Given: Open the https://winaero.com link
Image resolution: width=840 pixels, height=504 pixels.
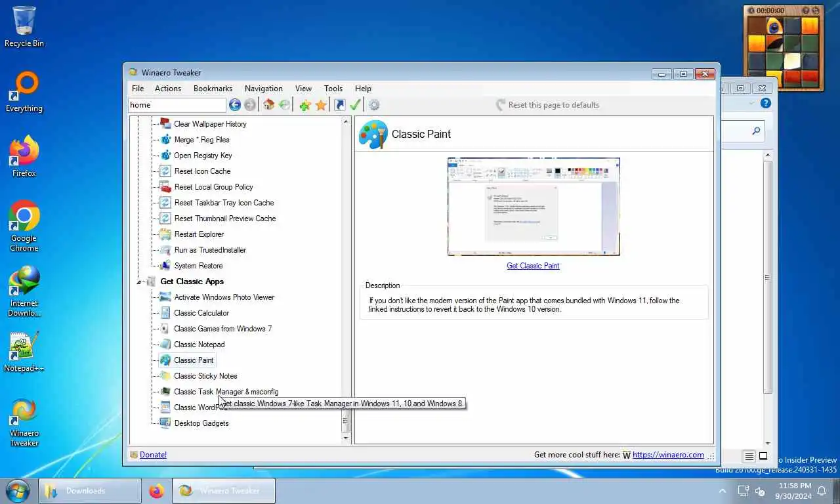Looking at the screenshot, I should 668,455.
